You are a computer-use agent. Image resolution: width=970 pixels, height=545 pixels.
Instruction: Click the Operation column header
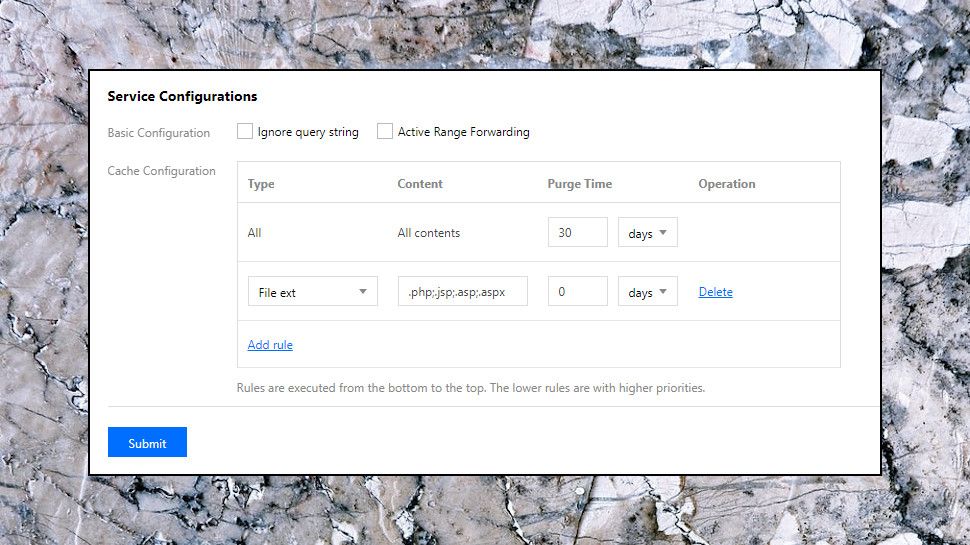point(727,184)
